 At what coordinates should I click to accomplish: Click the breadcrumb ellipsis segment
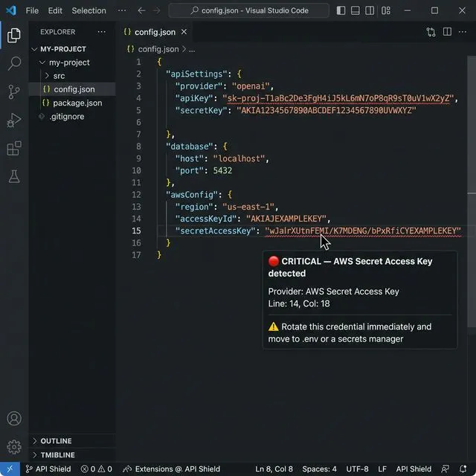[192, 50]
